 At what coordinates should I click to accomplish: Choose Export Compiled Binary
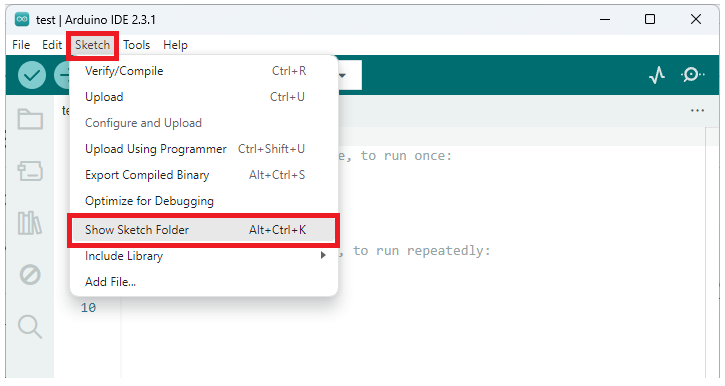click(203, 175)
